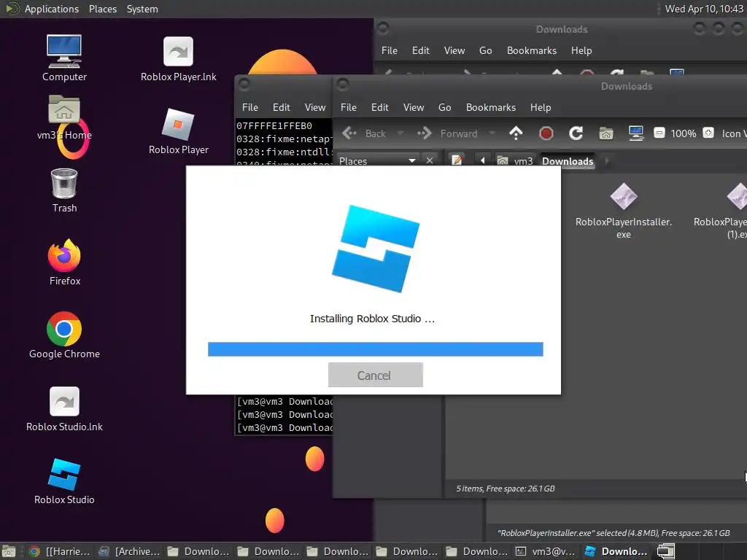Launch Google Chrome from the desktop
This screenshot has height=560, width=747.
64,335
